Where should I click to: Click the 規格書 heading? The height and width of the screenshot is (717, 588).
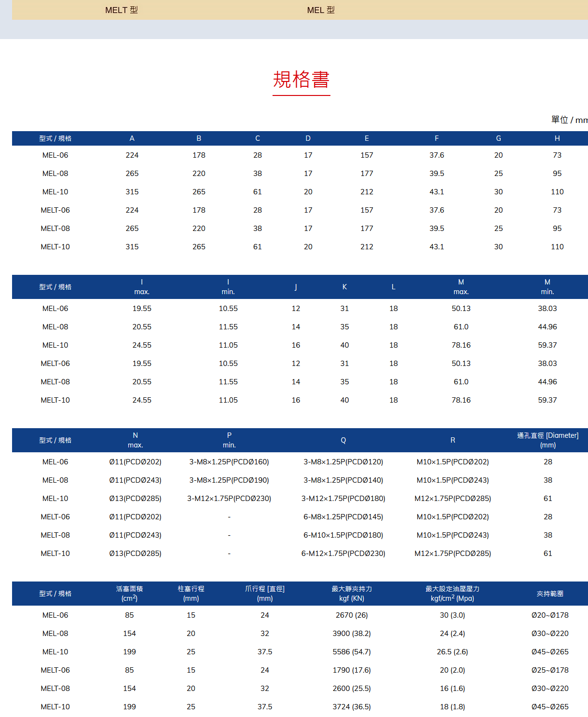(x=301, y=80)
